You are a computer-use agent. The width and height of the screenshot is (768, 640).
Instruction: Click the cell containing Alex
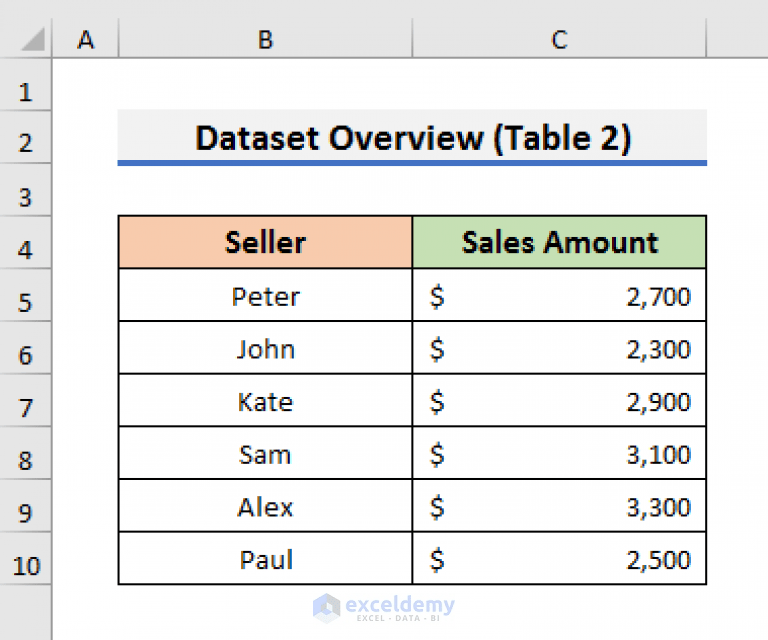[x=265, y=506]
